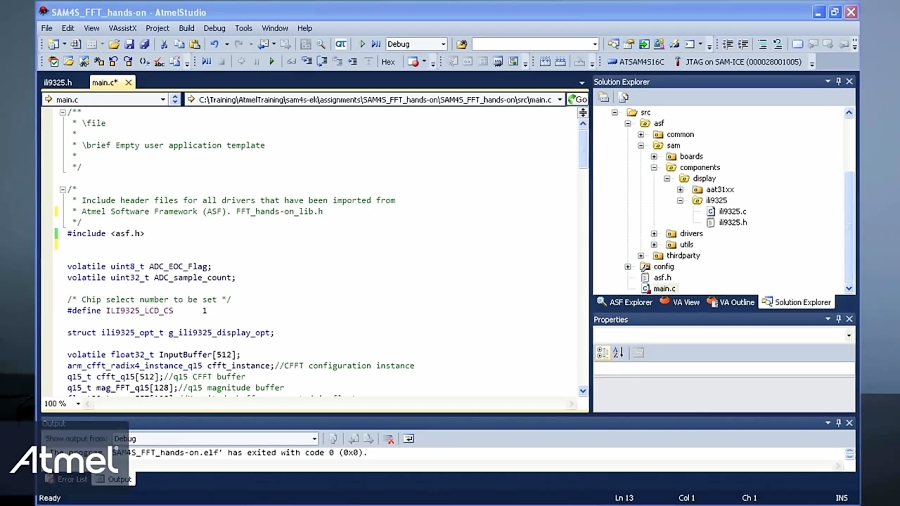
Task: Open the main.c context dropdown
Action: tap(163, 99)
